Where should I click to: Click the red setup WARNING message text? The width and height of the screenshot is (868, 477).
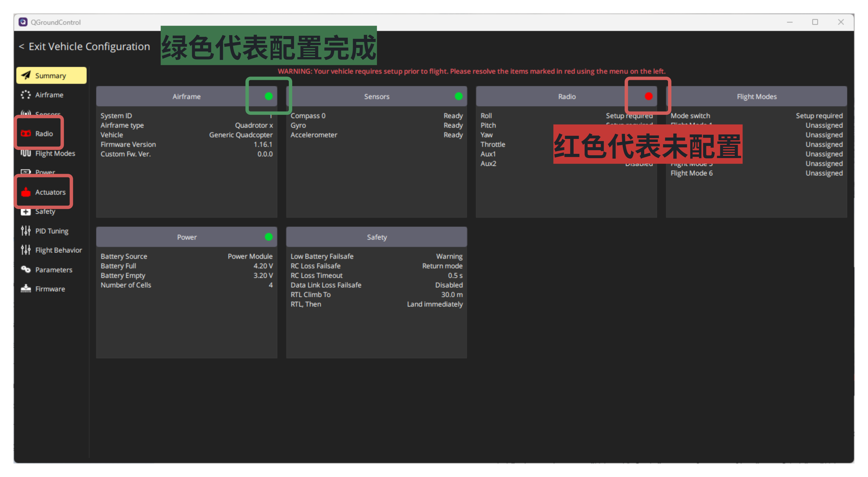471,71
